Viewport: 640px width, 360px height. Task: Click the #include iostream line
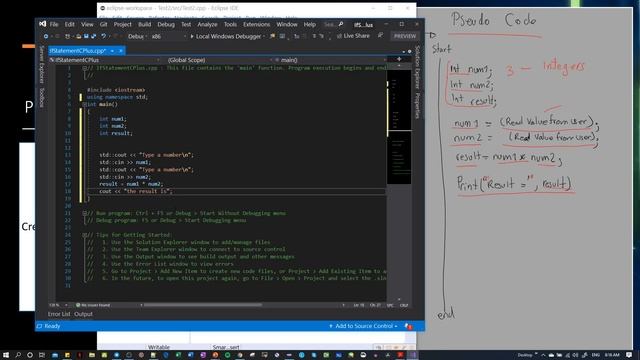click(116, 90)
